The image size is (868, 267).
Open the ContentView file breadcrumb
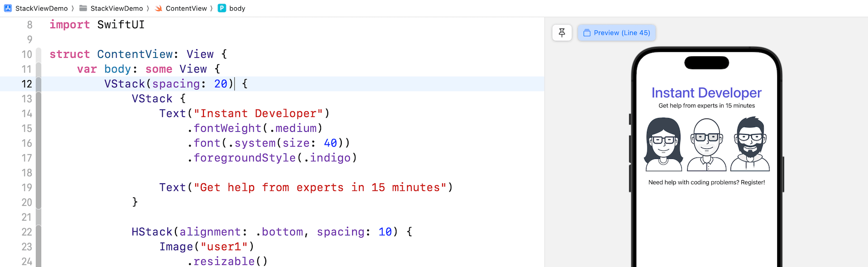[186, 8]
